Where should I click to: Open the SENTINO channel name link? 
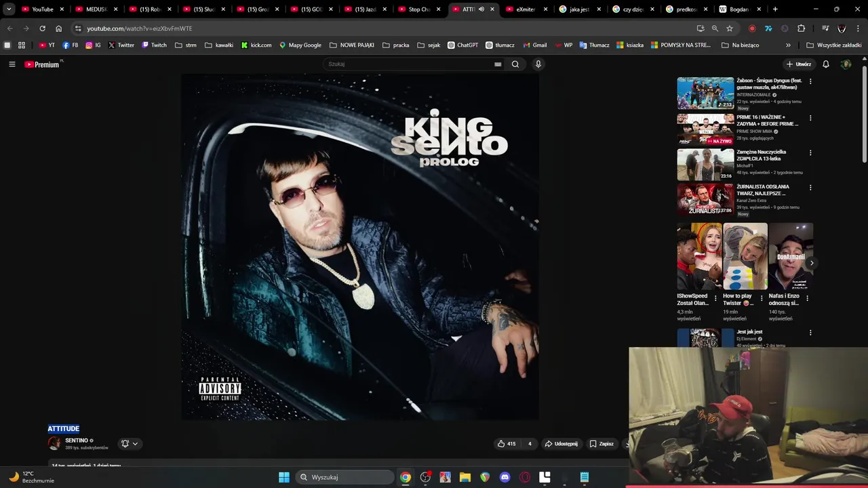77,441
